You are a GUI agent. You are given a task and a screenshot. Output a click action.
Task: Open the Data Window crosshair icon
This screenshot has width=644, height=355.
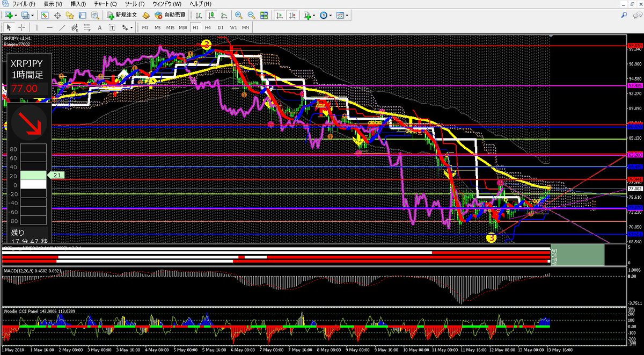(x=57, y=16)
